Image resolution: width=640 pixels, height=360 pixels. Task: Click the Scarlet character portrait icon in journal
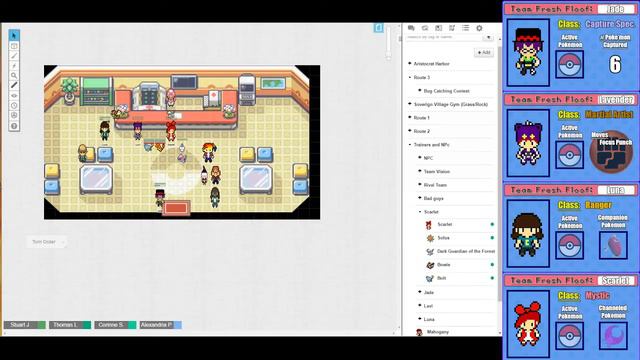coord(429,224)
